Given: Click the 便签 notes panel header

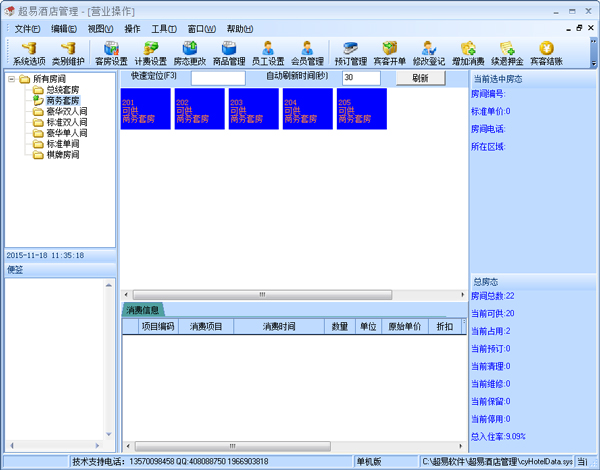Looking at the screenshot, I should (60, 269).
